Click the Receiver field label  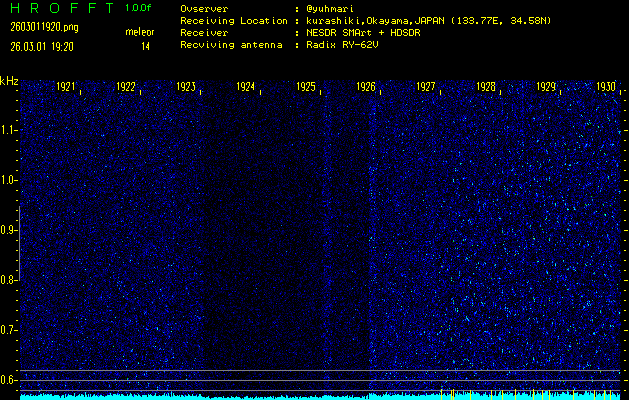point(204,33)
